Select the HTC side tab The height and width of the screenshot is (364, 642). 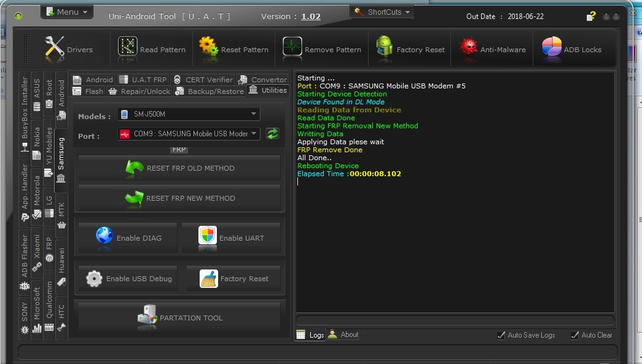[x=61, y=317]
